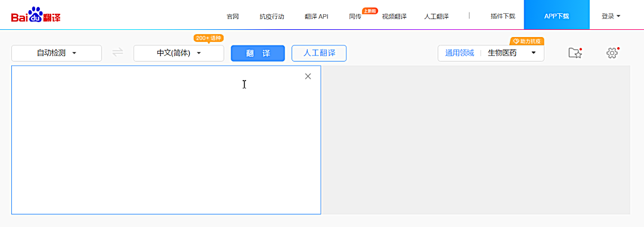Open 人工翻译 in the top navigation
Image resolution: width=644 pixels, height=227 pixels.
click(x=436, y=17)
